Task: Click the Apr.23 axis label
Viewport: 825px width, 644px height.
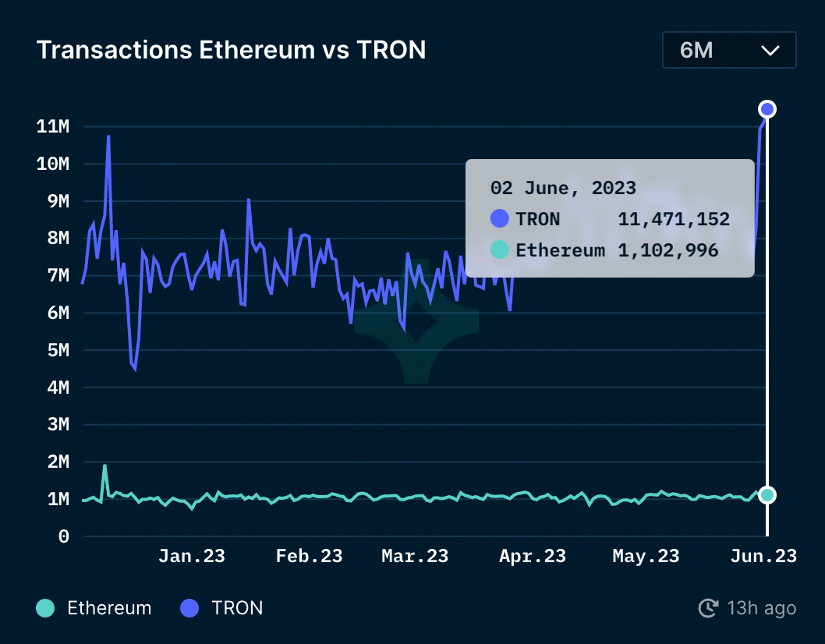Action: click(x=533, y=556)
